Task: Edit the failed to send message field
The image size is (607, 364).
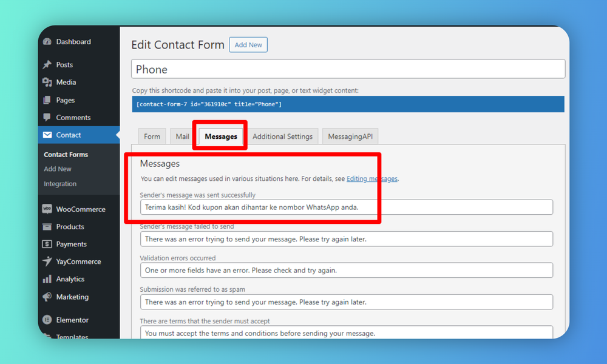Action: [347, 239]
